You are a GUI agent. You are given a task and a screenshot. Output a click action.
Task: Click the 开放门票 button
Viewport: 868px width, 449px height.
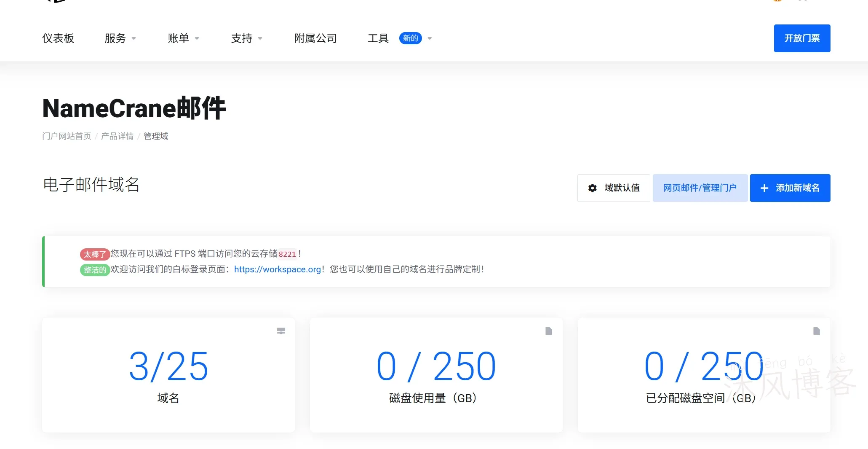(x=802, y=38)
